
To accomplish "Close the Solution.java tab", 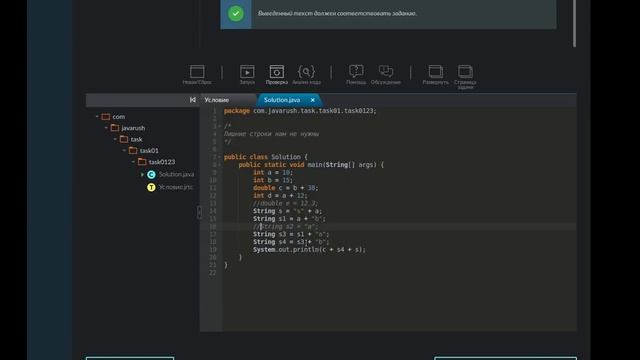I will [313, 100].
